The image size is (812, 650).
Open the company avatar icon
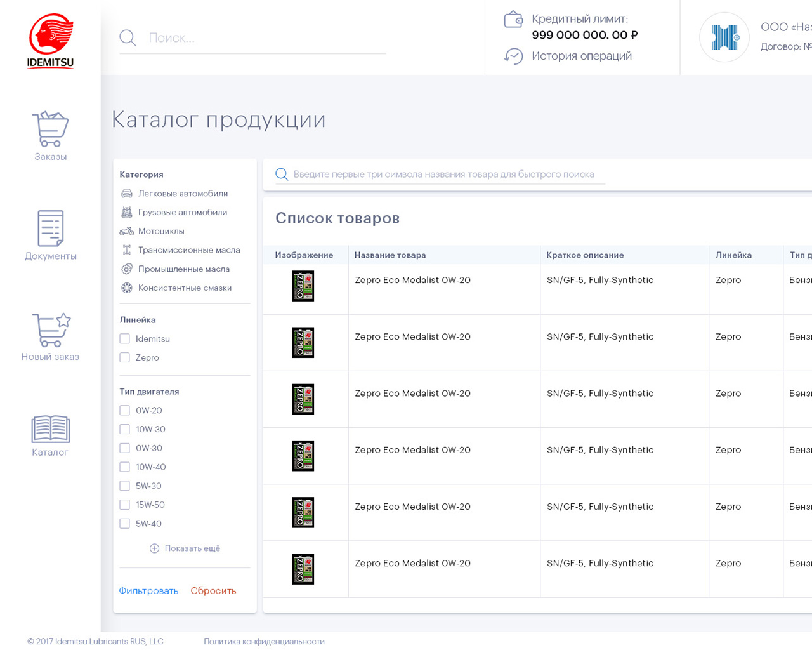(724, 37)
